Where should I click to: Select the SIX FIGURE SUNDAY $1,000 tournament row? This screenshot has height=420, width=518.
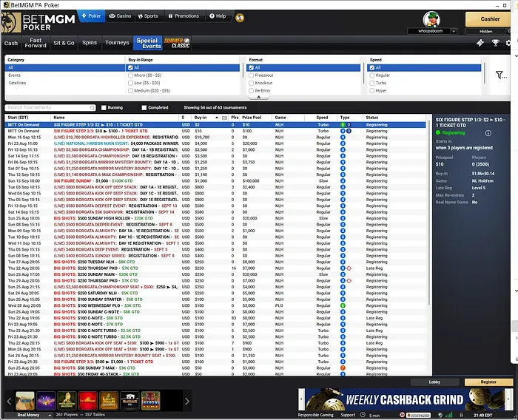215,181
